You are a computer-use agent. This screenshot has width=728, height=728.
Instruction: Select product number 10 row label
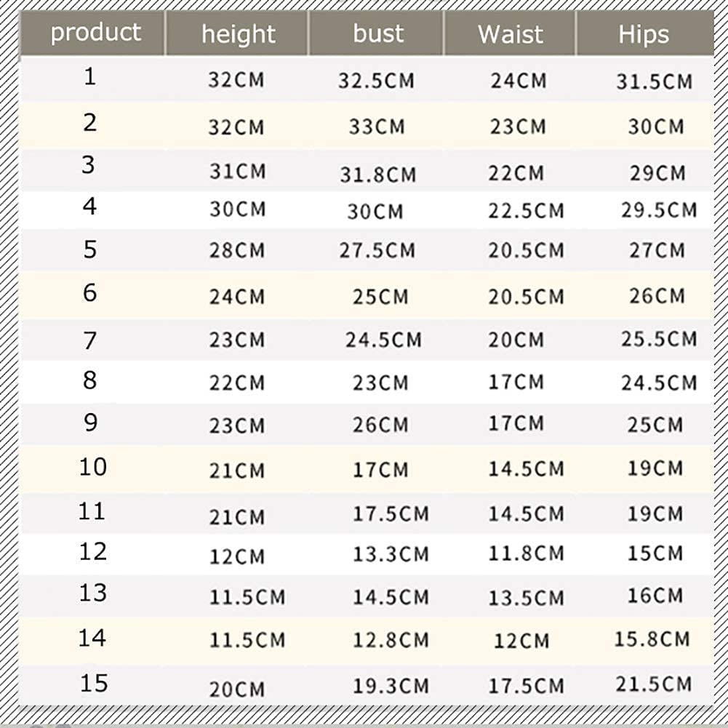[93, 467]
